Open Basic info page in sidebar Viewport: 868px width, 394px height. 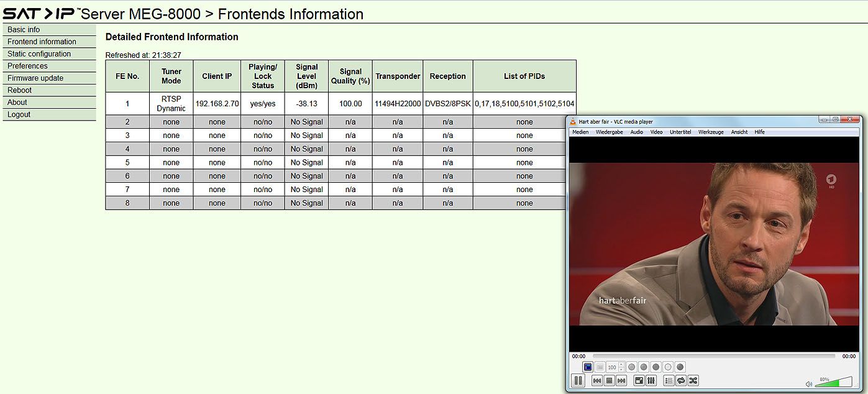[50, 30]
